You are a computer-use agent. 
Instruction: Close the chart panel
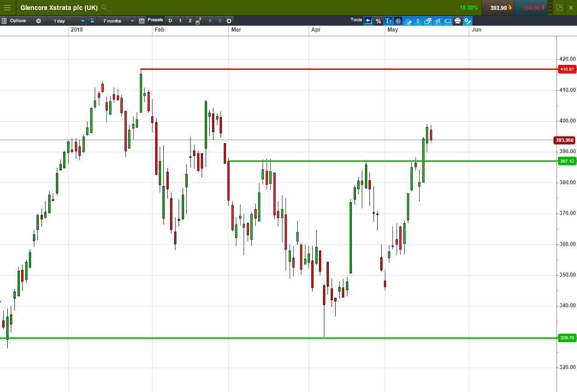[x=571, y=8]
